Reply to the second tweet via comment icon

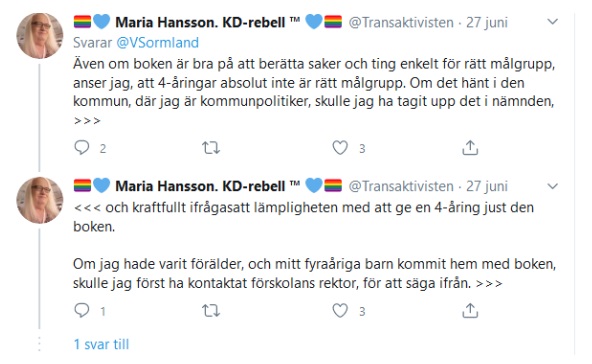tap(82, 310)
